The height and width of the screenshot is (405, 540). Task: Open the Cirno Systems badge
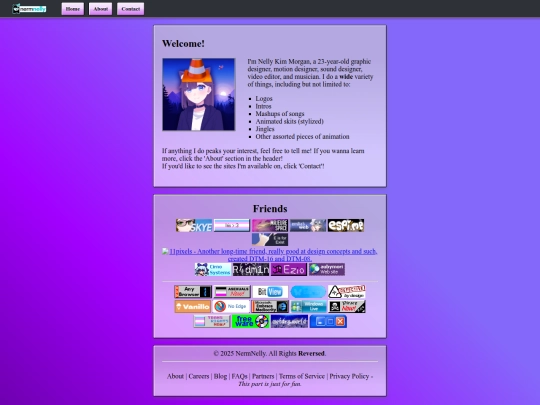[213, 269]
